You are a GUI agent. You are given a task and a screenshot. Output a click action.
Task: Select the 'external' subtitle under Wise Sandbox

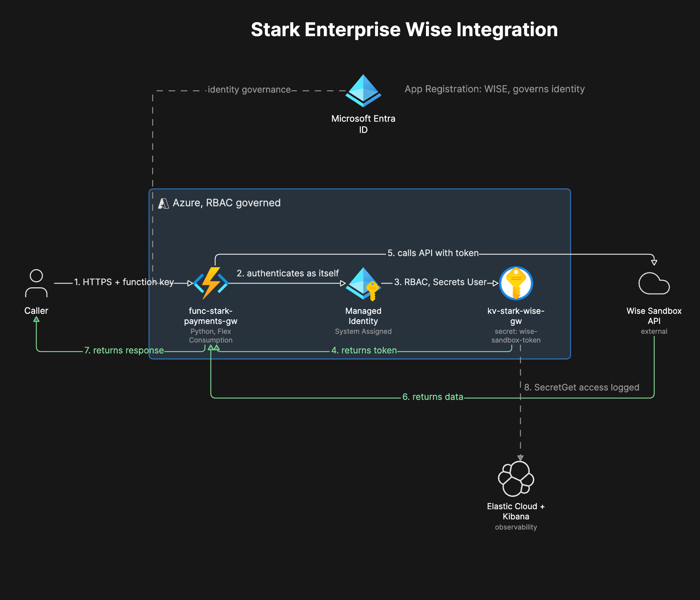point(654,331)
